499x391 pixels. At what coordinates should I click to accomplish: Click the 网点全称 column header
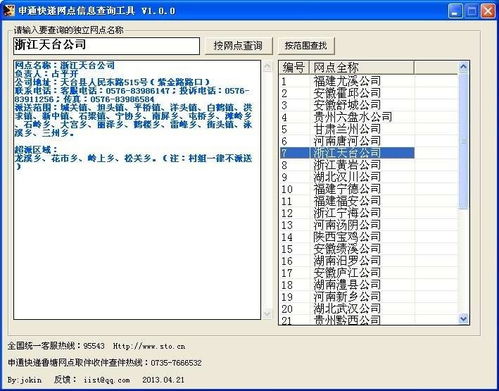click(362, 68)
